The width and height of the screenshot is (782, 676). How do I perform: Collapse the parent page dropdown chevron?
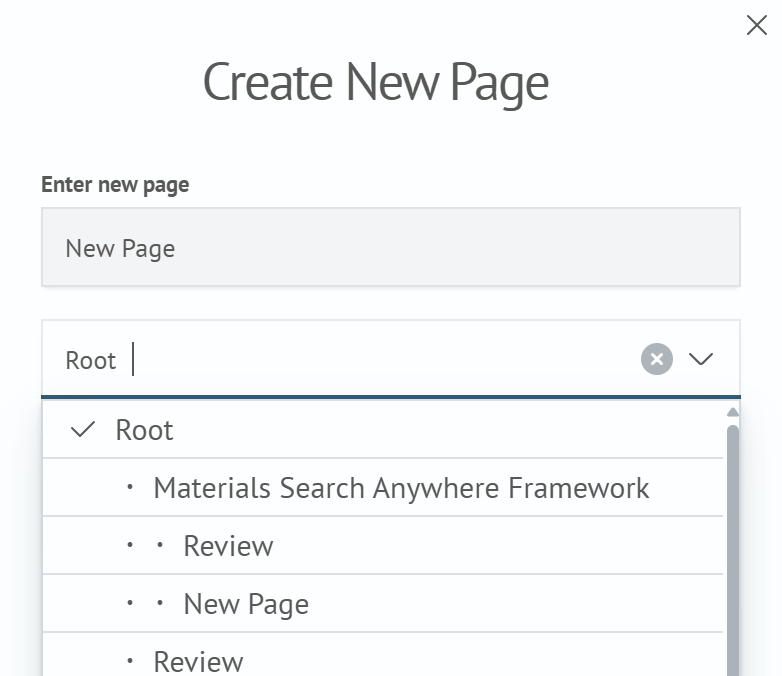(700, 359)
